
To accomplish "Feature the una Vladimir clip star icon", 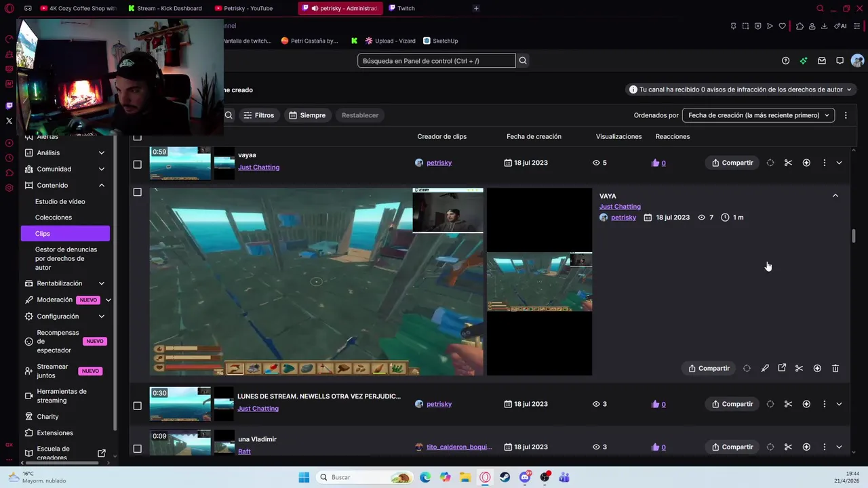I will pyautogui.click(x=806, y=447).
